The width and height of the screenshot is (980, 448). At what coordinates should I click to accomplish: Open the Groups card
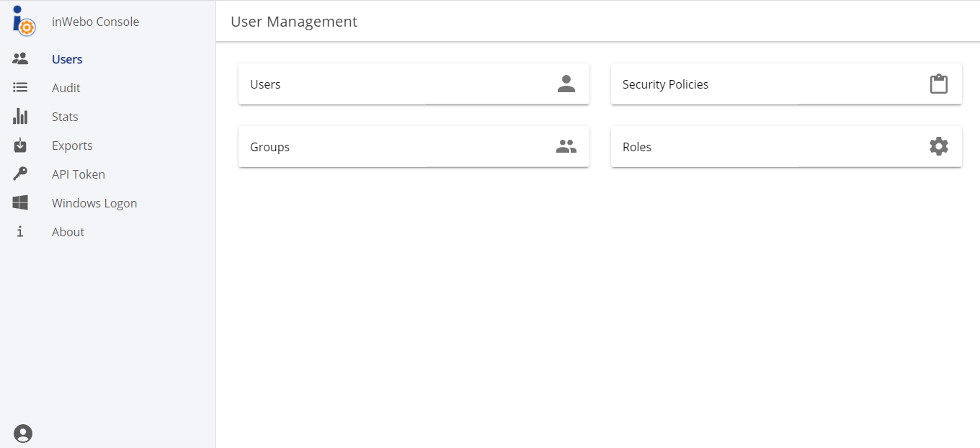click(x=413, y=147)
